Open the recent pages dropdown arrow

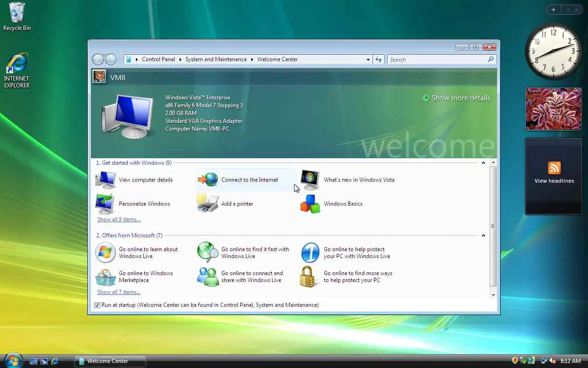coord(120,59)
